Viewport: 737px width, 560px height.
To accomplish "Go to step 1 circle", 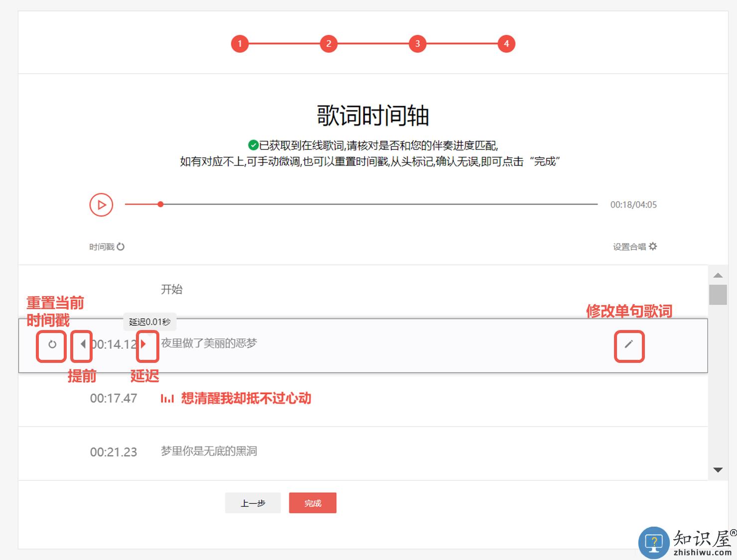I will [x=240, y=44].
